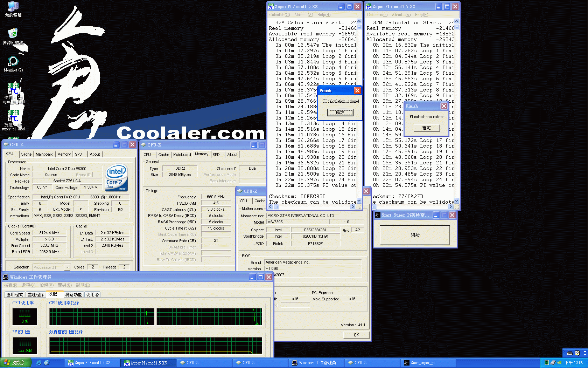
Task: Click the Start button on taskbar
Action: pyautogui.click(x=16, y=363)
